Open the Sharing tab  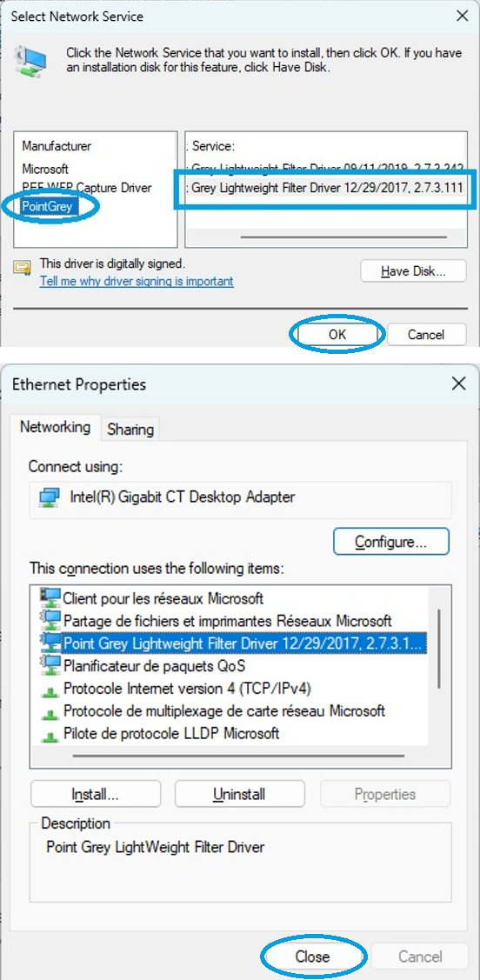[x=130, y=430]
